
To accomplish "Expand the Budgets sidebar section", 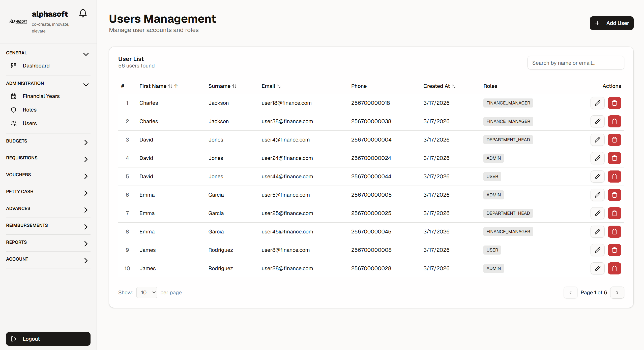I will click(x=48, y=141).
